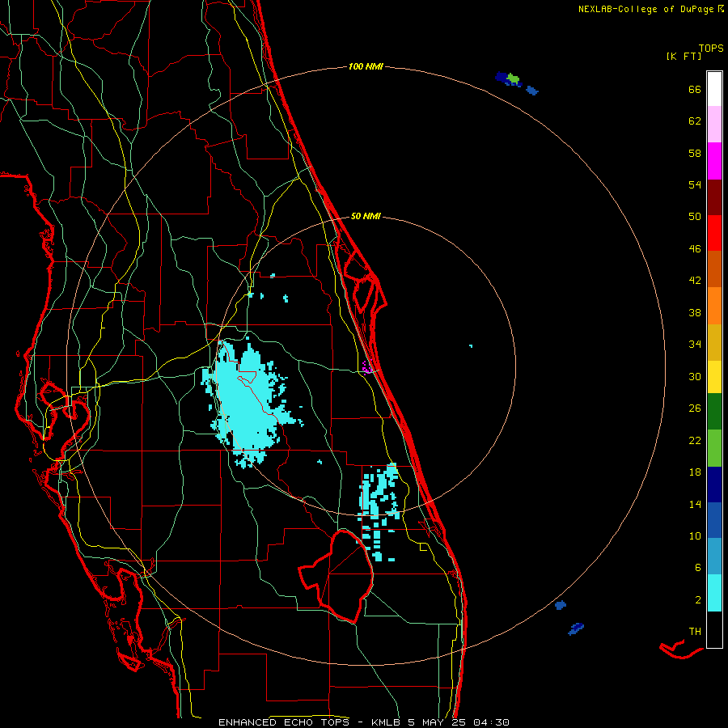Click the '5 MAY 25 04:30' timestamp
728x728 pixels.
pos(459,722)
